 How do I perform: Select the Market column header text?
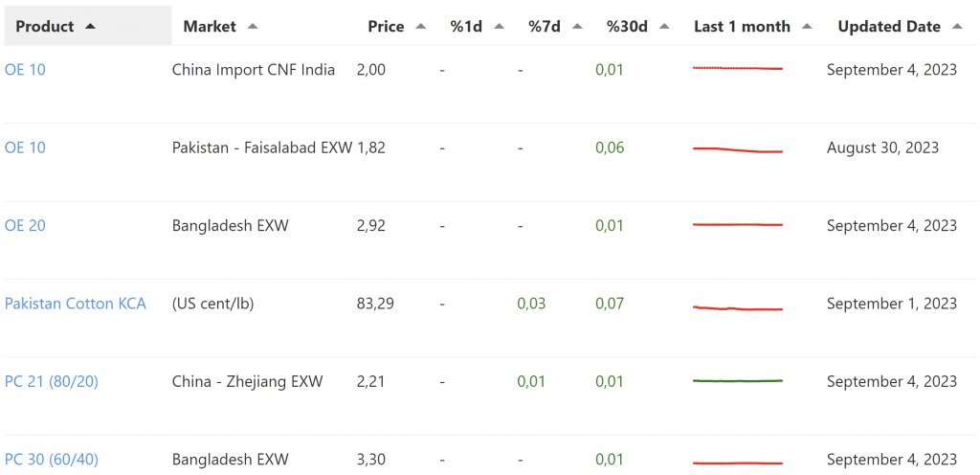tap(210, 27)
